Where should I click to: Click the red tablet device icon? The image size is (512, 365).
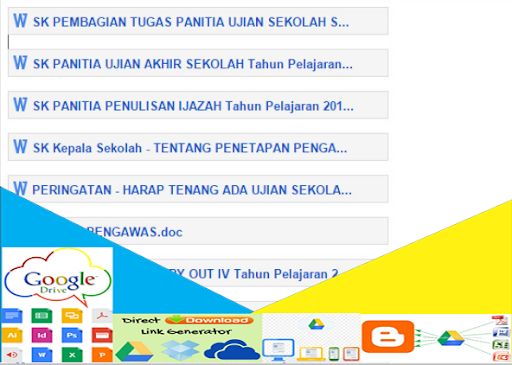click(x=351, y=354)
